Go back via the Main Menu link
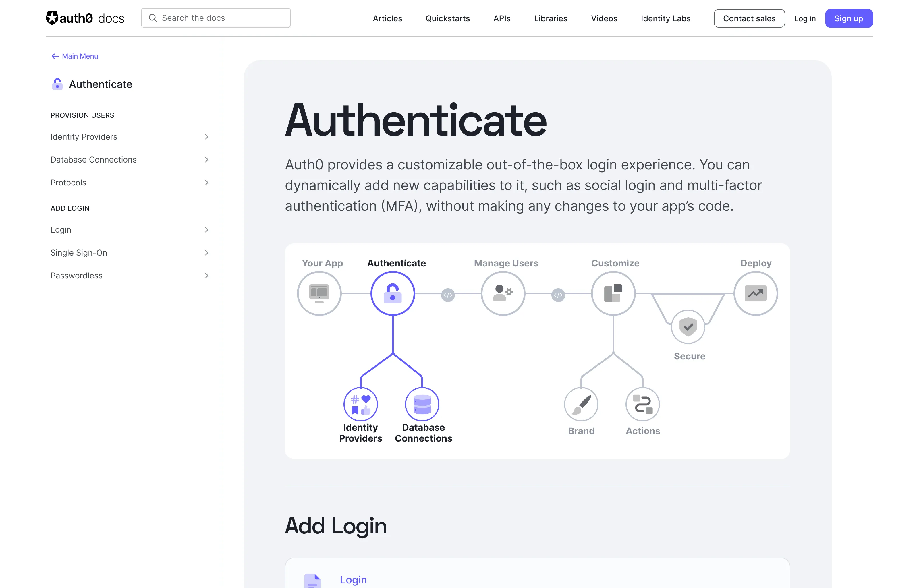 pyautogui.click(x=74, y=56)
